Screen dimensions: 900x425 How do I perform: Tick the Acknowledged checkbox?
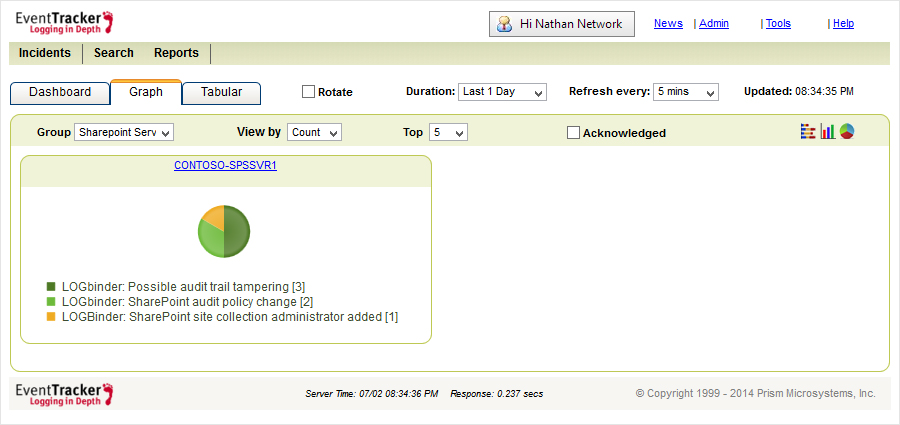coord(573,133)
